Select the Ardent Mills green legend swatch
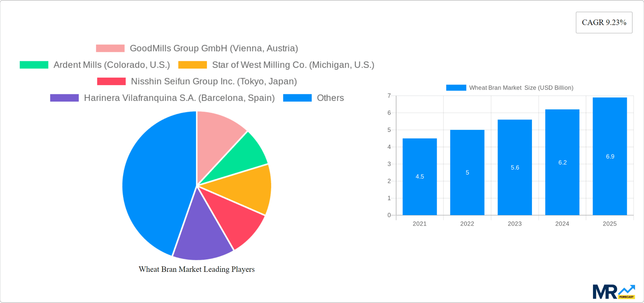Image resolution: width=644 pixels, height=303 pixels. [33, 65]
